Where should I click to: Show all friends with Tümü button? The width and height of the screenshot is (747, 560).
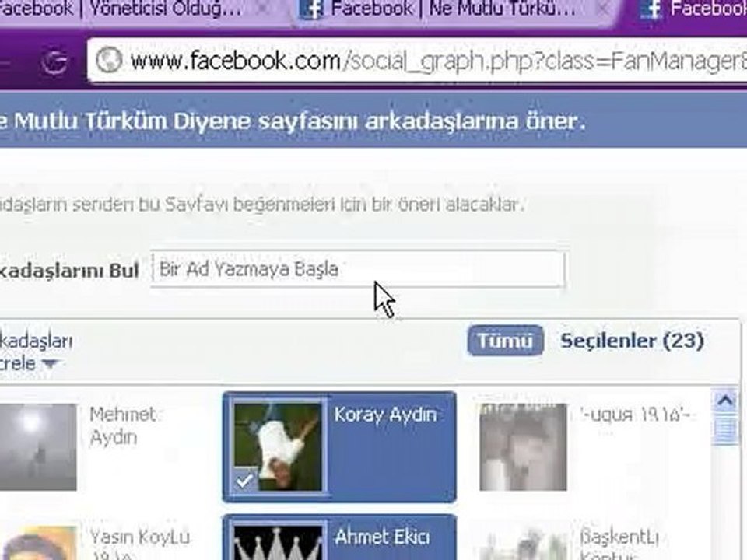pos(506,341)
